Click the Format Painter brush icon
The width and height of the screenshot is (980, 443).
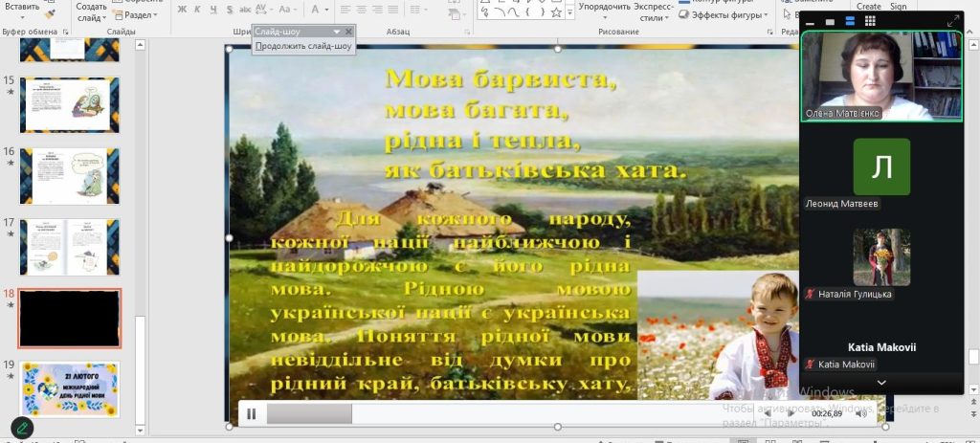coord(50,13)
